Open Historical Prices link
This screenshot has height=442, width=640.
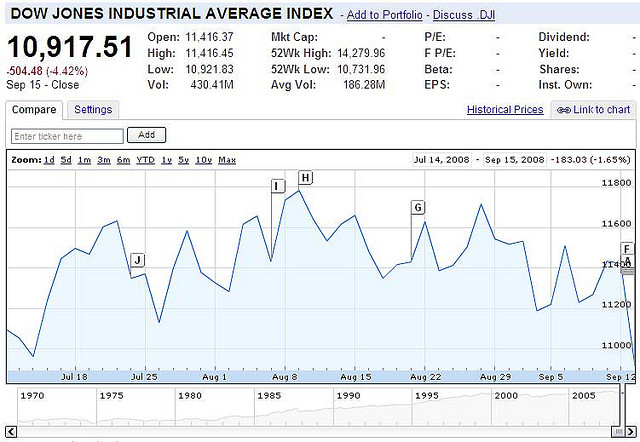(505, 110)
